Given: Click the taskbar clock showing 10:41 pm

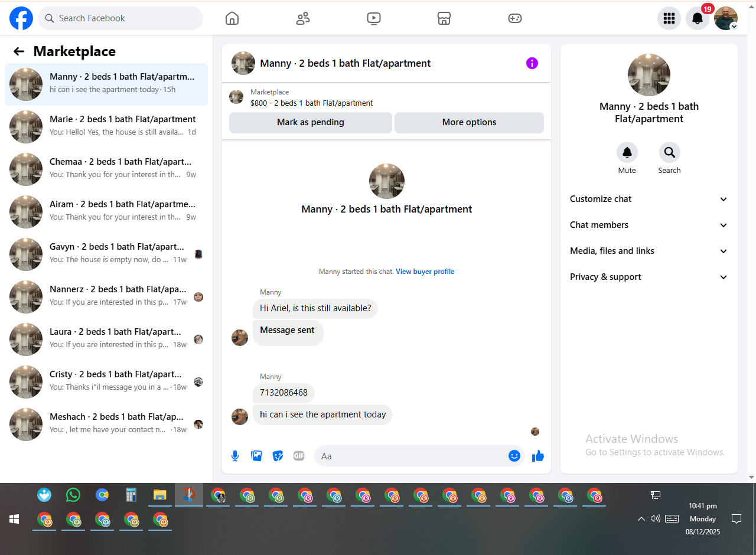Looking at the screenshot, I should point(702,519).
